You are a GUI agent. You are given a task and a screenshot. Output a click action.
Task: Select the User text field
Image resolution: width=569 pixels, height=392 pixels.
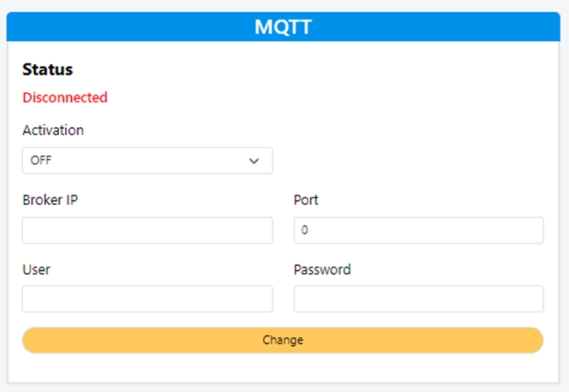[x=147, y=299]
